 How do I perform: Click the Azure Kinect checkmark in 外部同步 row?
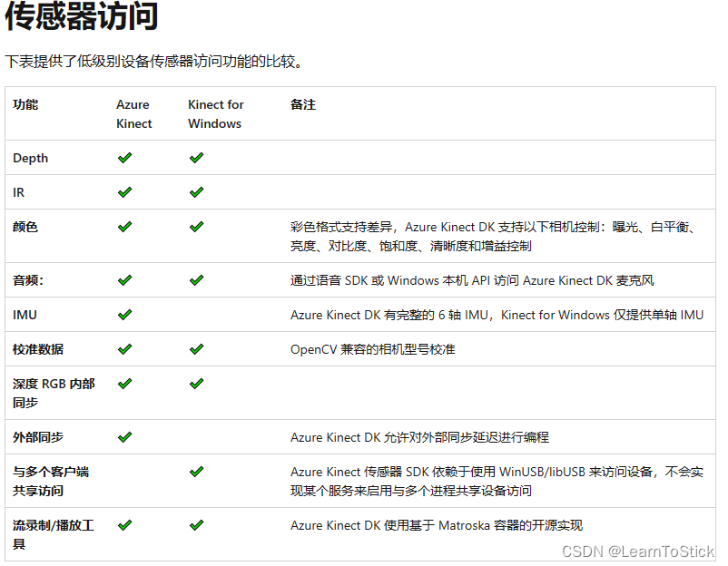pyautogui.click(x=125, y=437)
